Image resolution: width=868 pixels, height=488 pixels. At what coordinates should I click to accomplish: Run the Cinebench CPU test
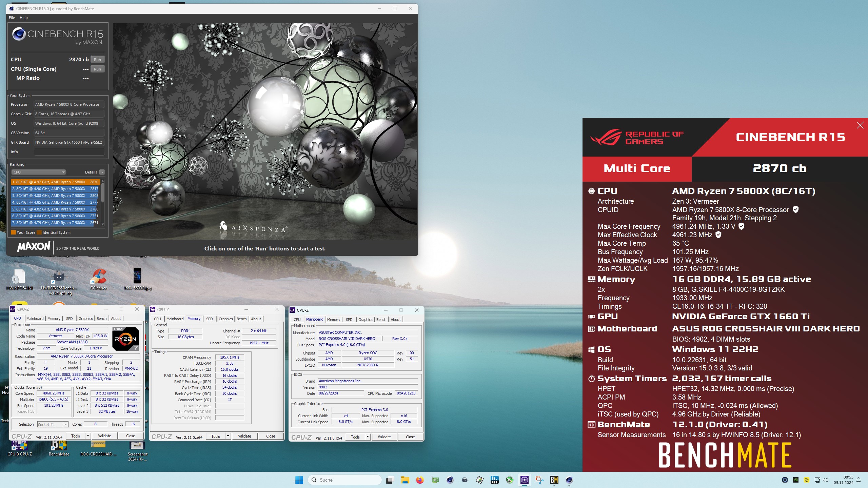pyautogui.click(x=98, y=60)
